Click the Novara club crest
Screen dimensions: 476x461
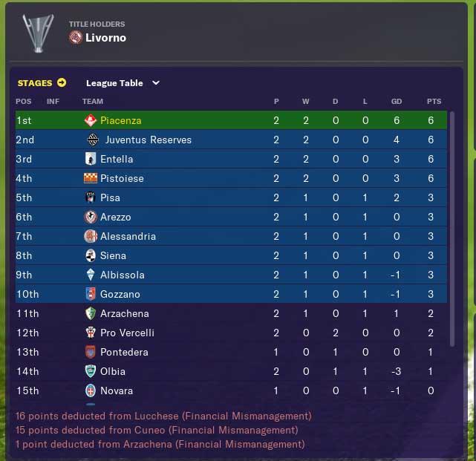(x=91, y=390)
